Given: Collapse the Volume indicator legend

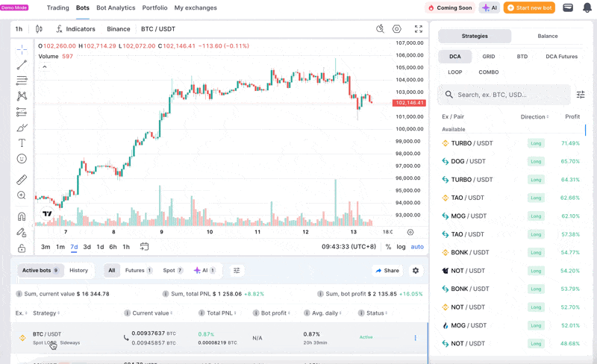Looking at the screenshot, I should pos(45,67).
